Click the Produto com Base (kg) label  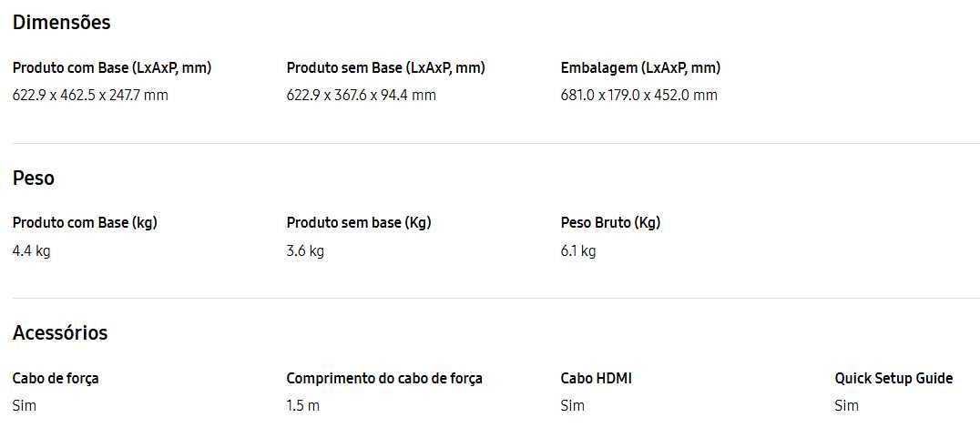tap(85, 223)
